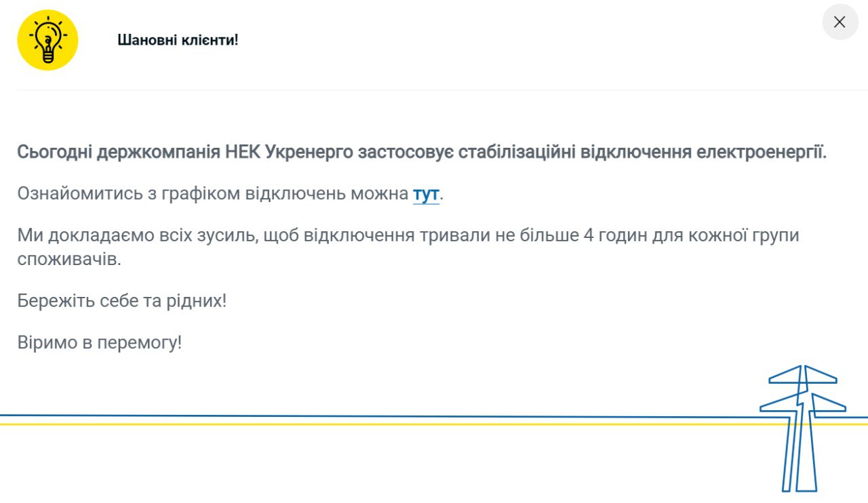Click the word "споживачів"
The height and width of the screenshot is (503, 868).
(x=69, y=259)
